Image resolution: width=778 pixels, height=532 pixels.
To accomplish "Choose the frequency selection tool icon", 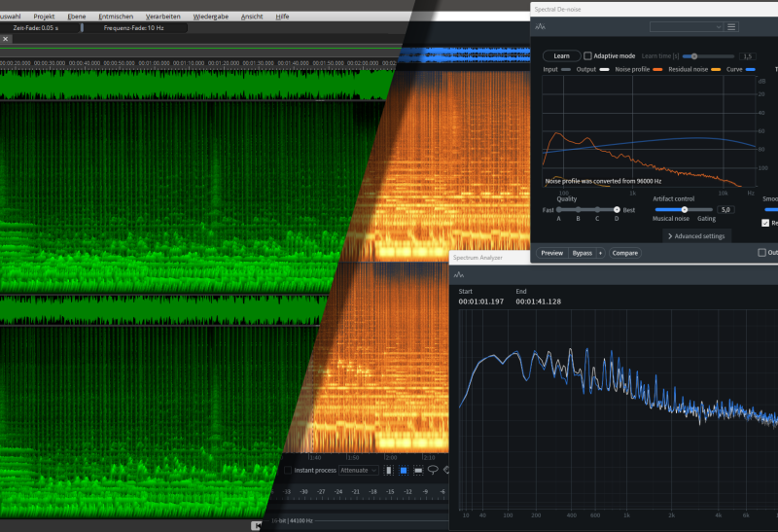I will click(x=418, y=470).
